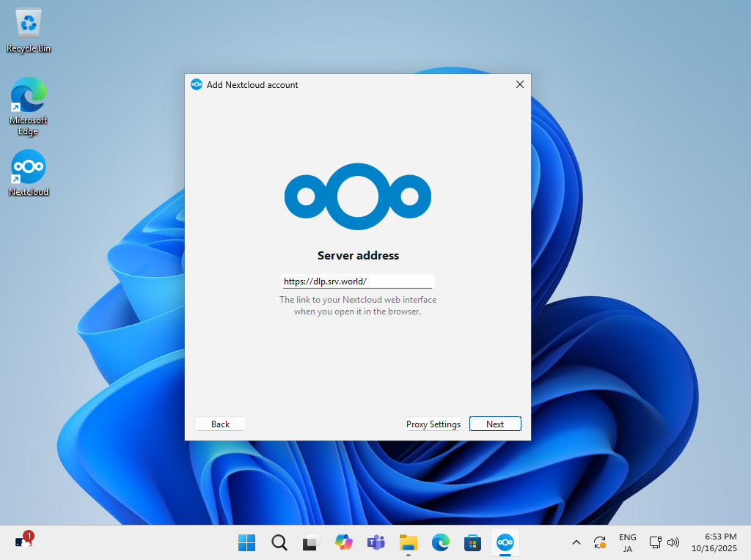
Task: Launch Copilot from the taskbar
Action: (x=343, y=542)
